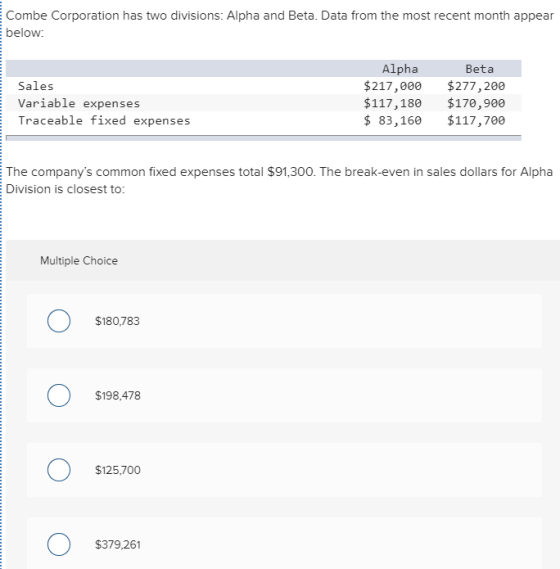Click the Multiple Choice section heading
The width and height of the screenshot is (560, 569).
pyautogui.click(x=79, y=261)
